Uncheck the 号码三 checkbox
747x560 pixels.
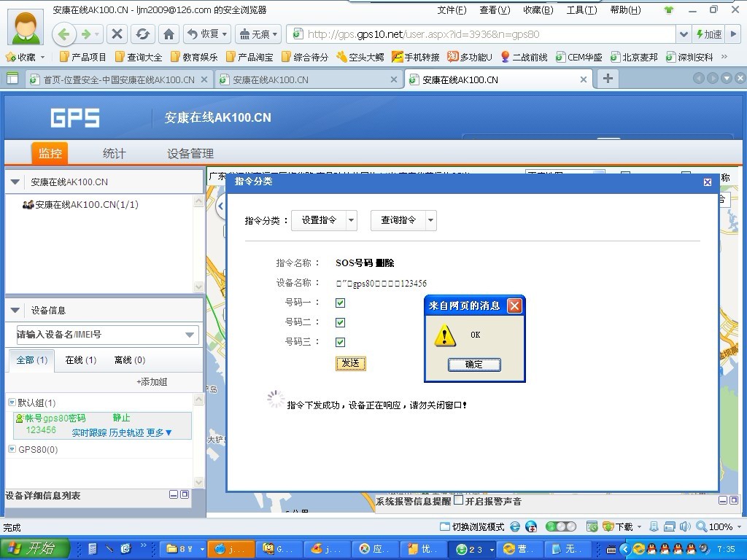340,342
